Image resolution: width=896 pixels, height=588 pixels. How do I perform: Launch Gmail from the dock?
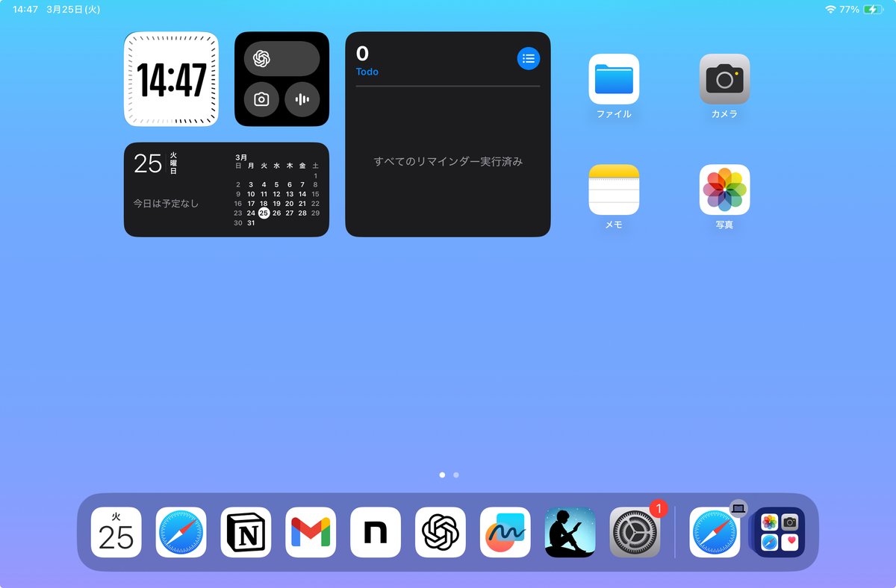point(310,533)
